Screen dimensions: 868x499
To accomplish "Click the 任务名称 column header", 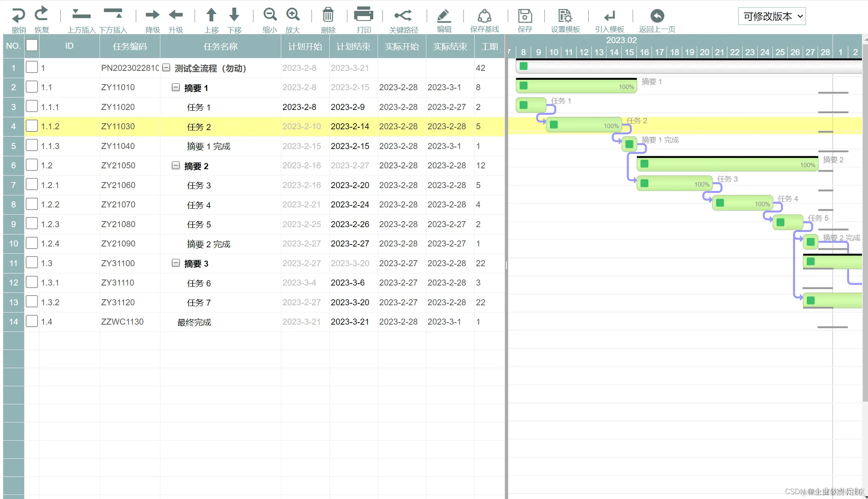I will click(220, 46).
